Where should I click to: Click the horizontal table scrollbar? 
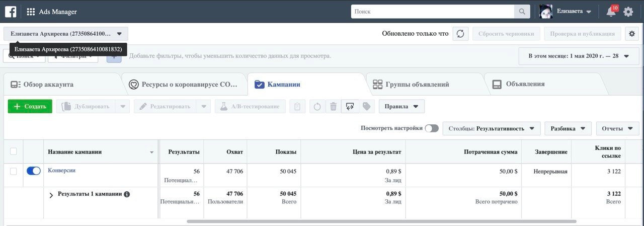381,221
